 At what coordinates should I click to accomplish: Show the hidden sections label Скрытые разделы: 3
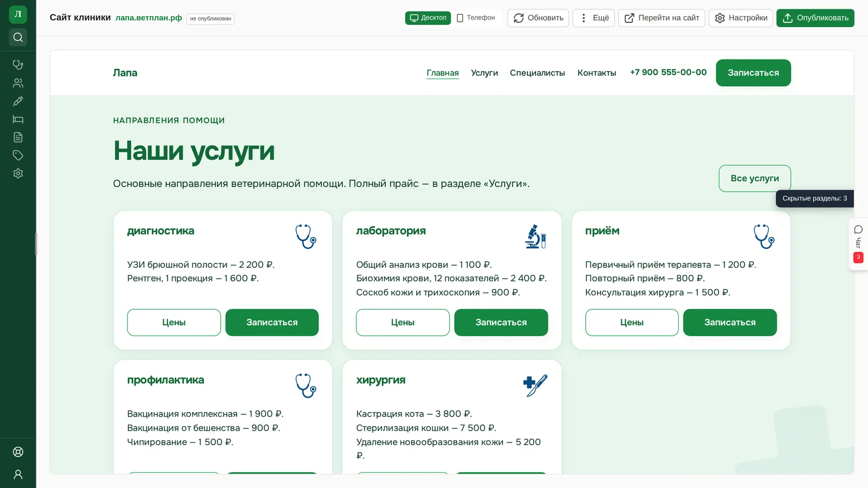814,198
